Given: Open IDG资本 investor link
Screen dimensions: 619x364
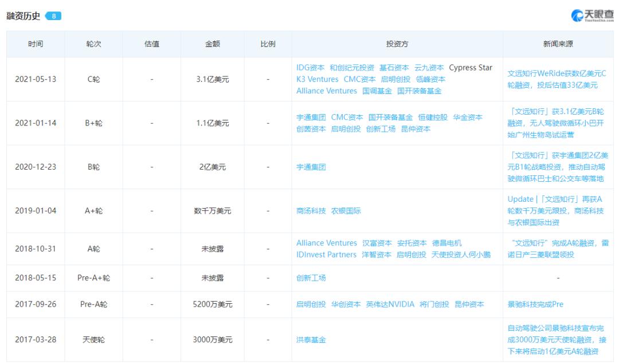Looking at the screenshot, I should pyautogui.click(x=310, y=68).
